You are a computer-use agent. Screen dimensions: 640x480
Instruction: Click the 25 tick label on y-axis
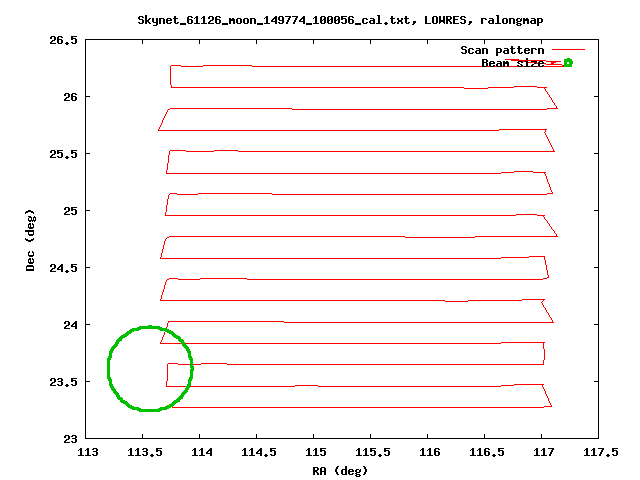point(70,211)
